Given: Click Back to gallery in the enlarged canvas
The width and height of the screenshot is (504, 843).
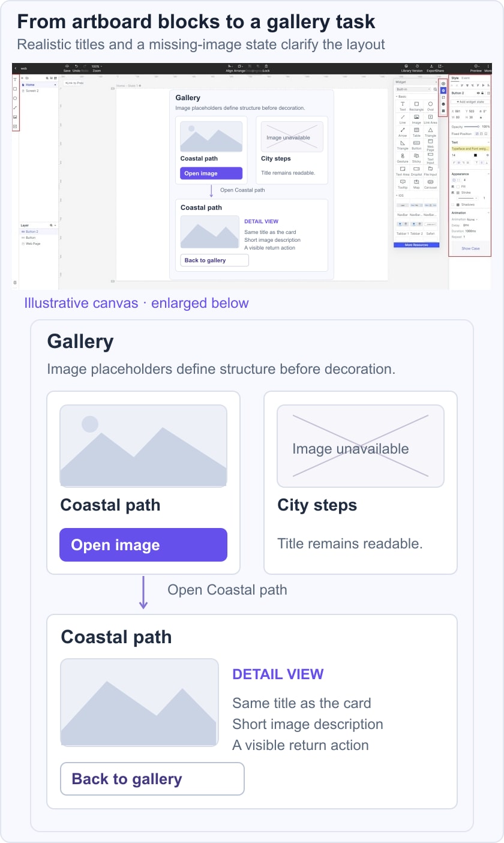Looking at the screenshot, I should tap(152, 779).
